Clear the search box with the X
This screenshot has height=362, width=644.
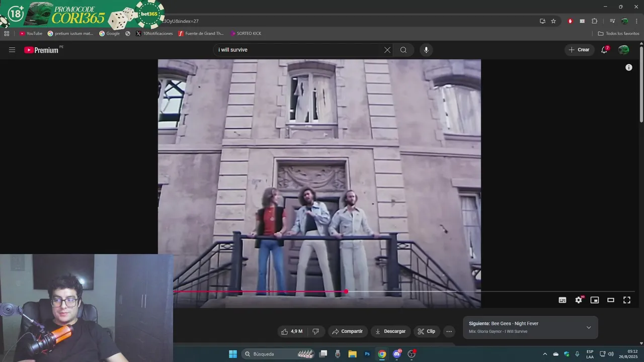pyautogui.click(x=387, y=50)
